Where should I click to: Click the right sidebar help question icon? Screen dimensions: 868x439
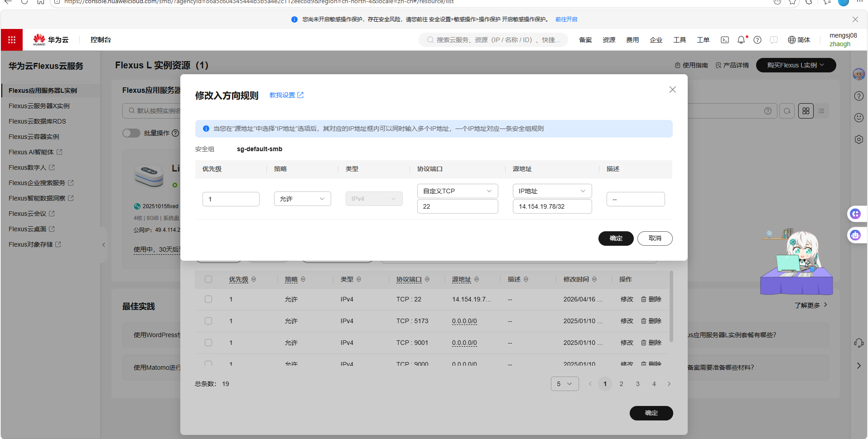click(x=859, y=96)
